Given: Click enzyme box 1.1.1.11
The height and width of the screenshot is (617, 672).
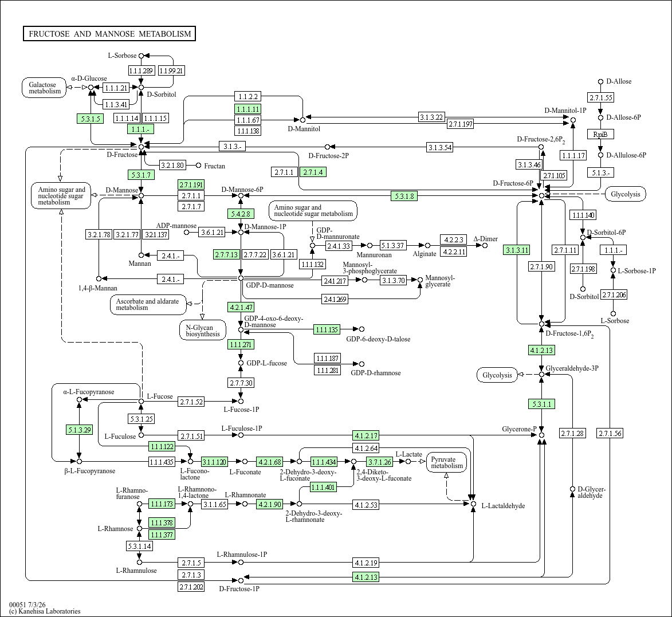Looking at the screenshot, I should (248, 109).
